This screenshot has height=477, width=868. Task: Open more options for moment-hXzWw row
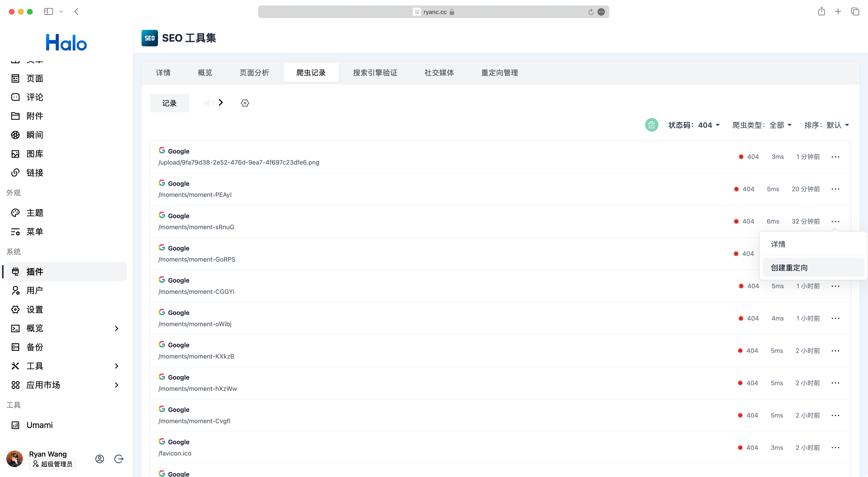(835, 383)
